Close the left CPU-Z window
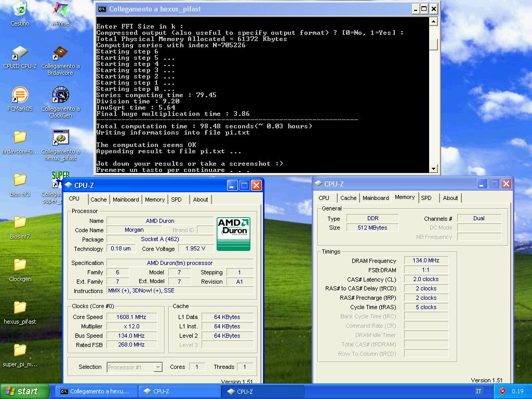Screen dimensions: 532x399 (x=256, y=185)
